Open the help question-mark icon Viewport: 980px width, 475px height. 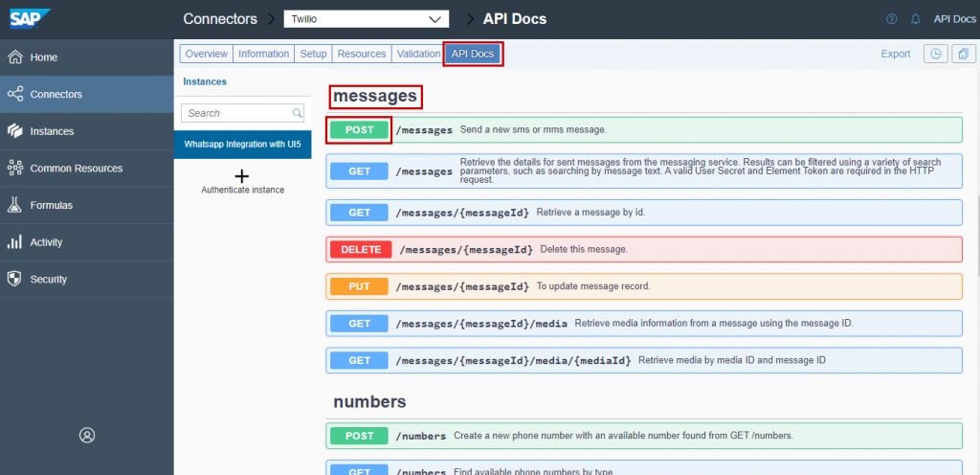pyautogui.click(x=892, y=19)
